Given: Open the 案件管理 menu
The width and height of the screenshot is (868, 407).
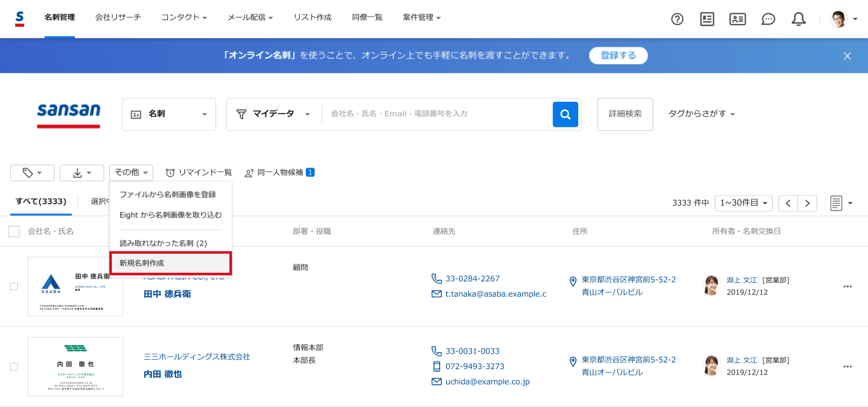Looking at the screenshot, I should [422, 18].
